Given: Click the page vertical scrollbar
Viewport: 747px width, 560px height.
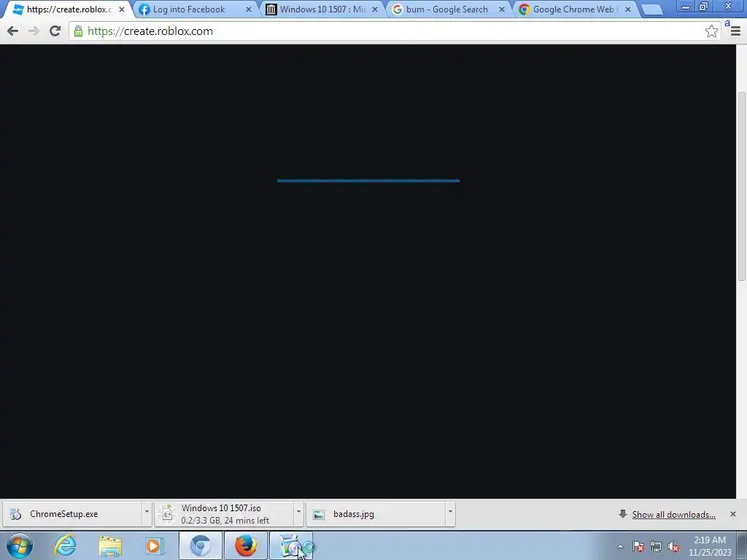Looking at the screenshot, I should [741, 186].
